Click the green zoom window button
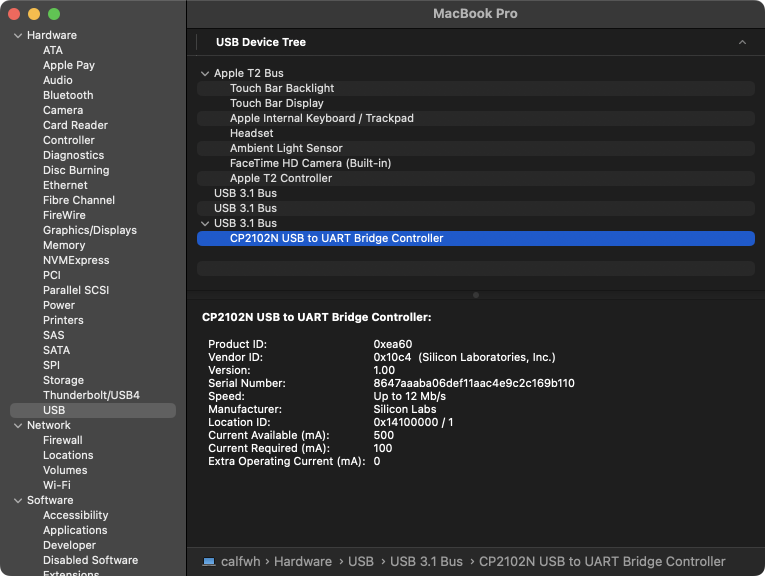The image size is (765, 576). click(x=54, y=14)
